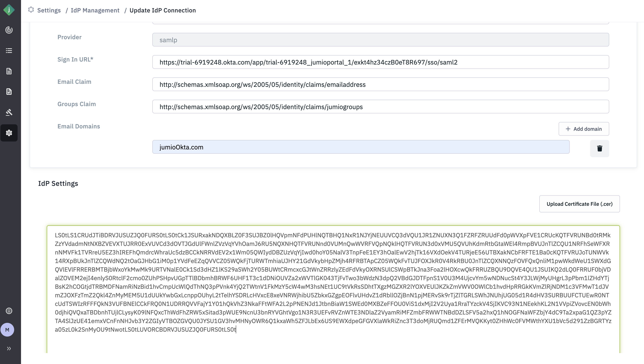644x364 pixels.
Task: Open the document checkmark icon in sidebar
Action: 9,92
